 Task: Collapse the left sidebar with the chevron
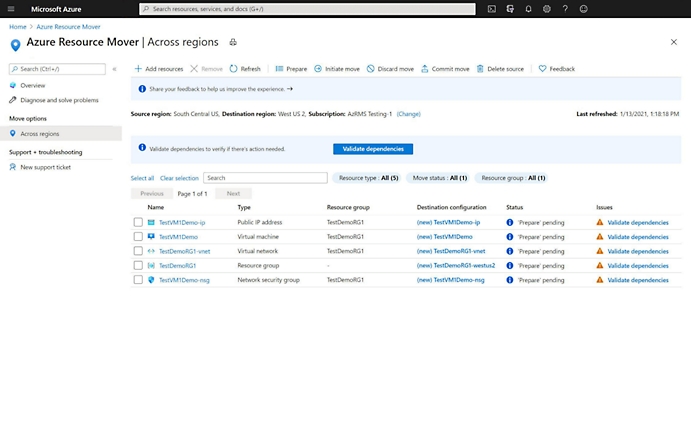click(114, 69)
